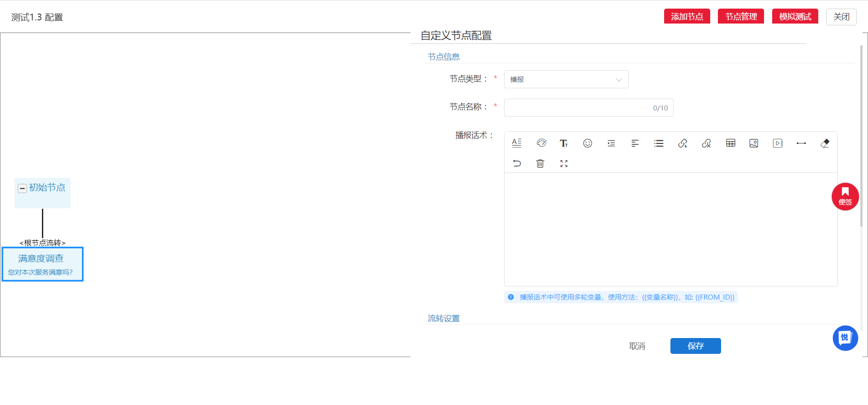This screenshot has width=868, height=405.
Task: Click the heading style icon in editor toolbar
Action: (517, 143)
